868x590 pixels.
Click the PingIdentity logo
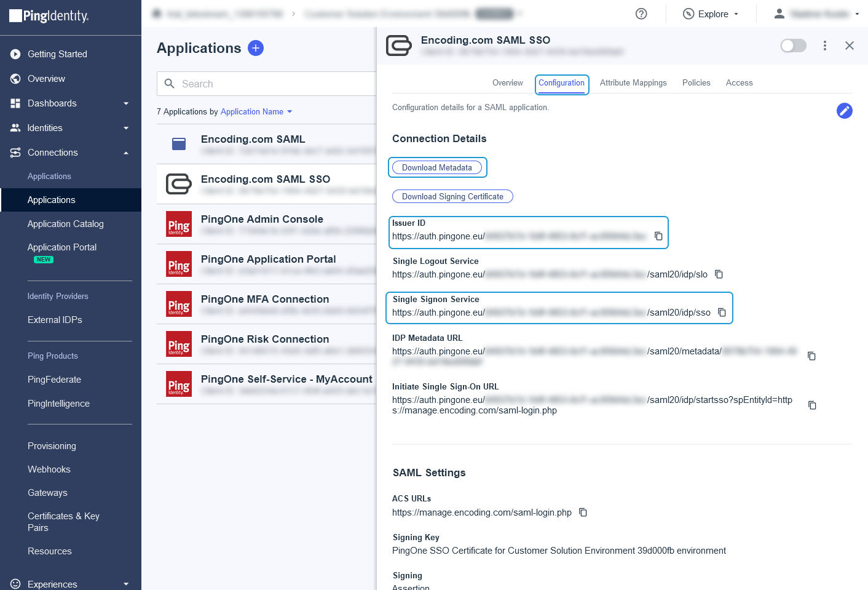(x=49, y=16)
